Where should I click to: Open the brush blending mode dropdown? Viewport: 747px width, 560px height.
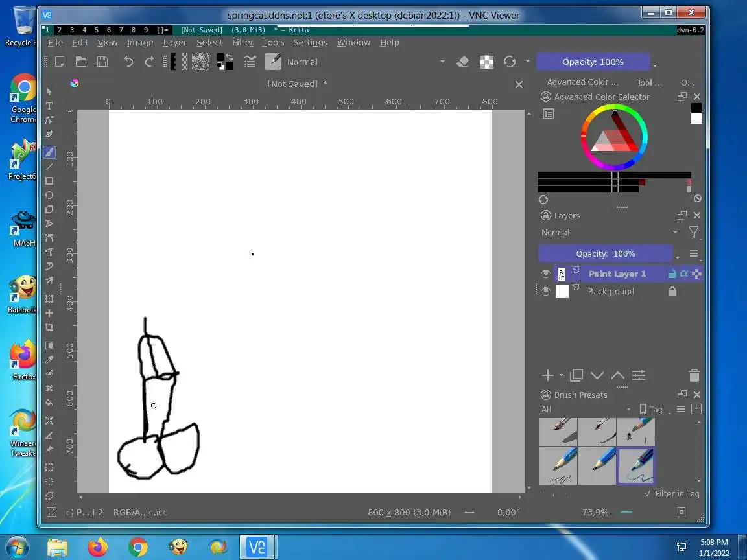coord(366,62)
